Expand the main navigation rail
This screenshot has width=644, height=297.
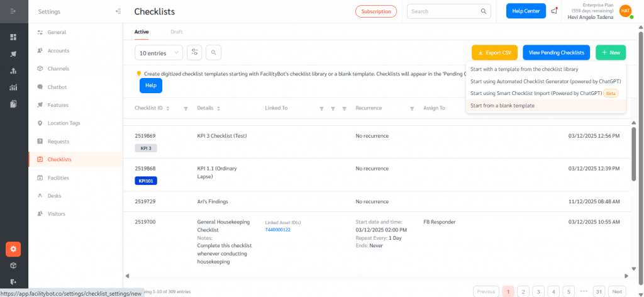13,11
